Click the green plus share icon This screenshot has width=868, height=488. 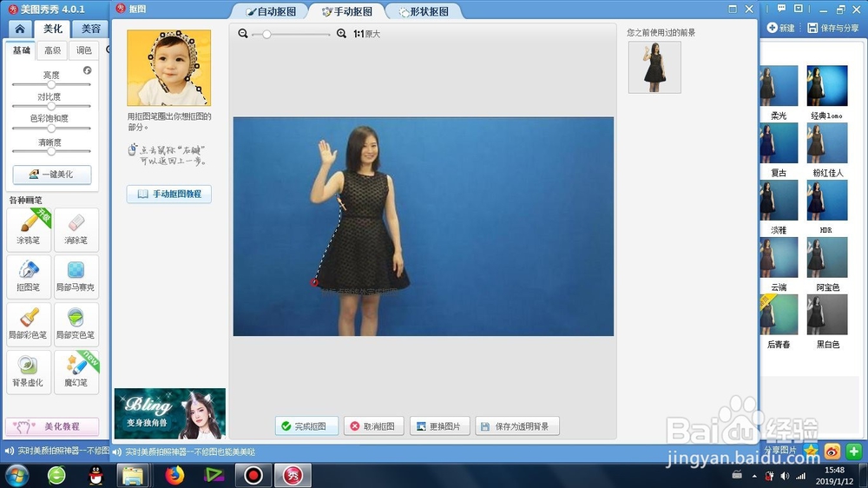click(853, 452)
